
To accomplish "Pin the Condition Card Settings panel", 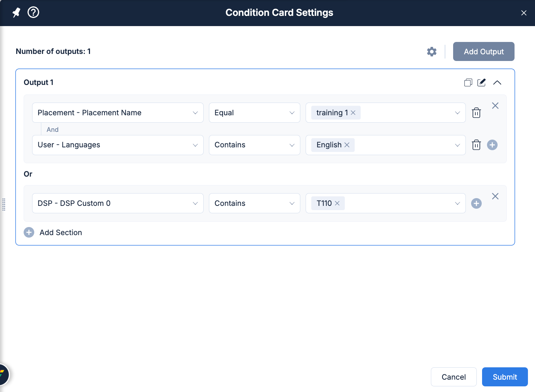I will (x=16, y=13).
